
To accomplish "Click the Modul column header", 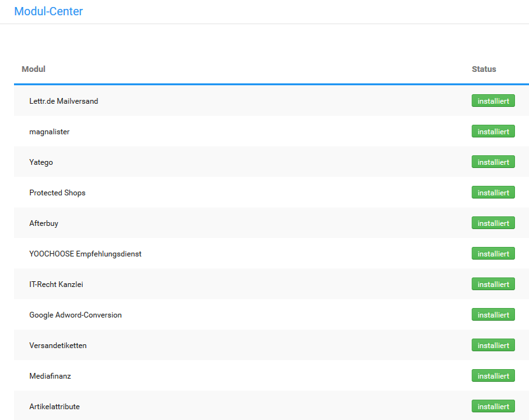I will (34, 69).
